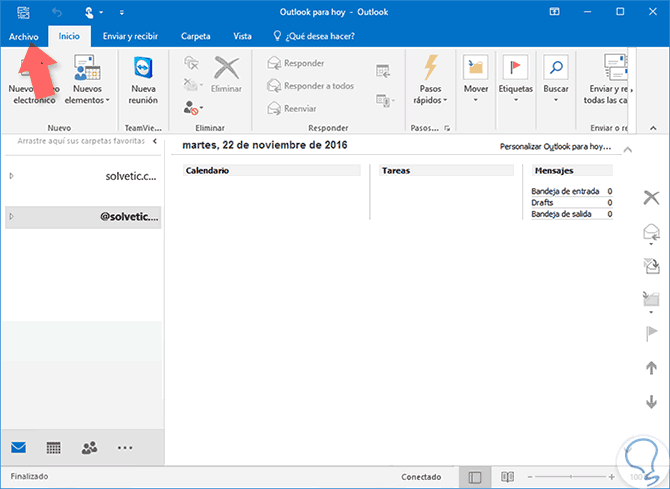Click the flag icon in right sidebar
The width and height of the screenshot is (670, 489).
click(x=651, y=333)
